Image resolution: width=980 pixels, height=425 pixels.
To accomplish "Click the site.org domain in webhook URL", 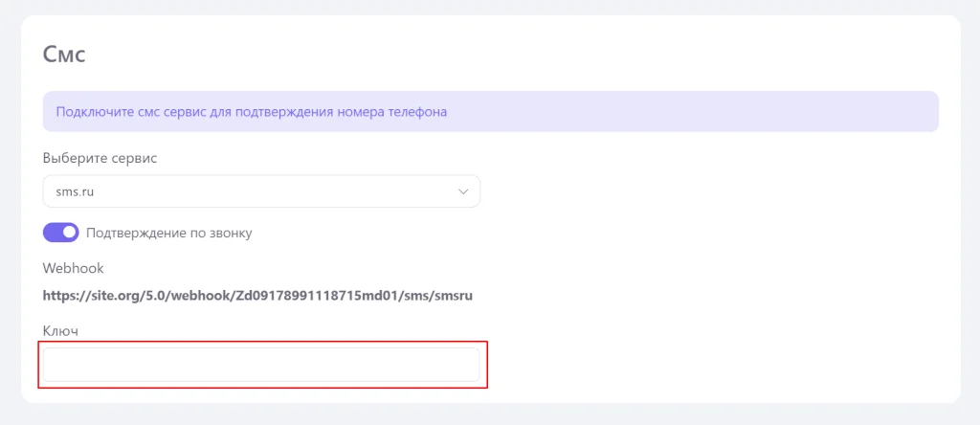I will pyautogui.click(x=118, y=296).
